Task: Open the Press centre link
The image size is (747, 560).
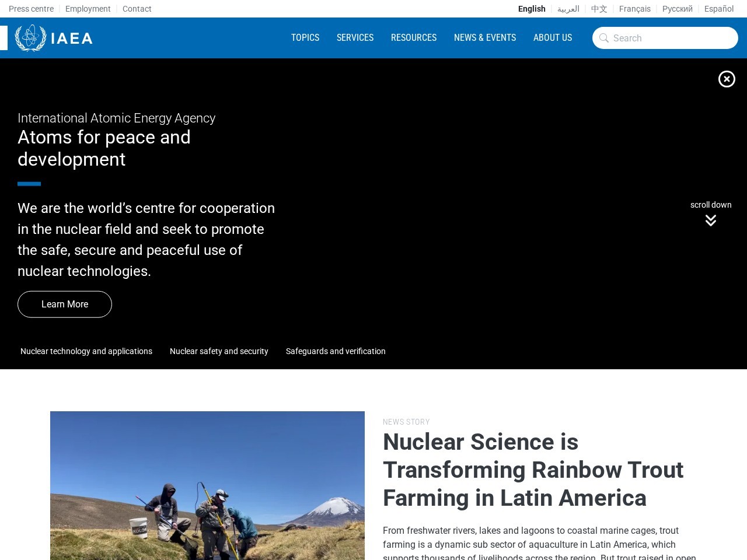Action: pyautogui.click(x=31, y=9)
